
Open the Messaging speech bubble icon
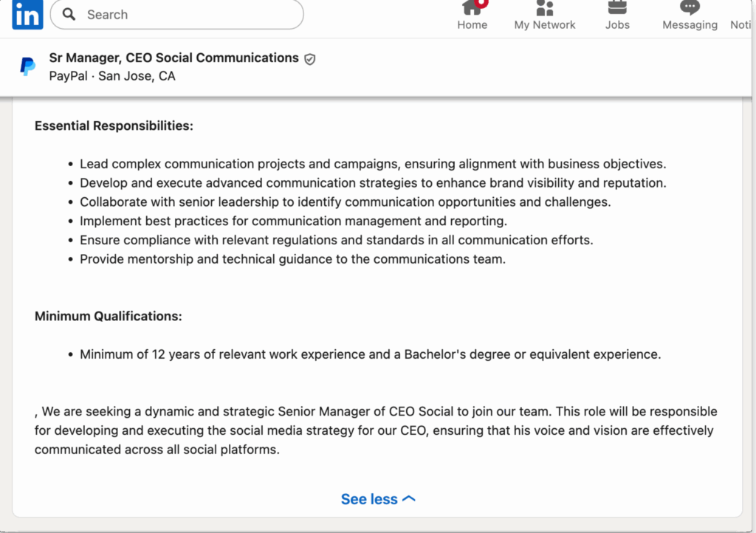tap(690, 7)
